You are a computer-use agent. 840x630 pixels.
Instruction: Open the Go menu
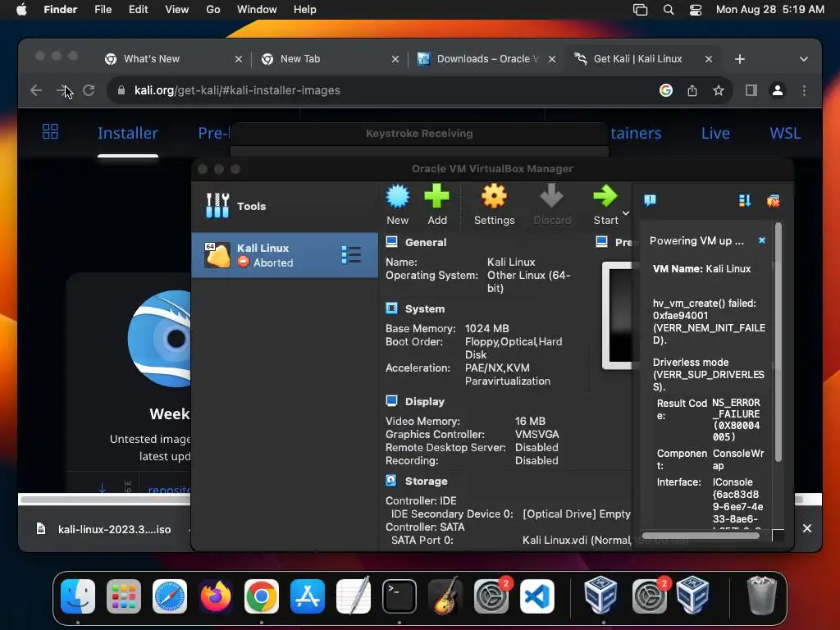[213, 10]
